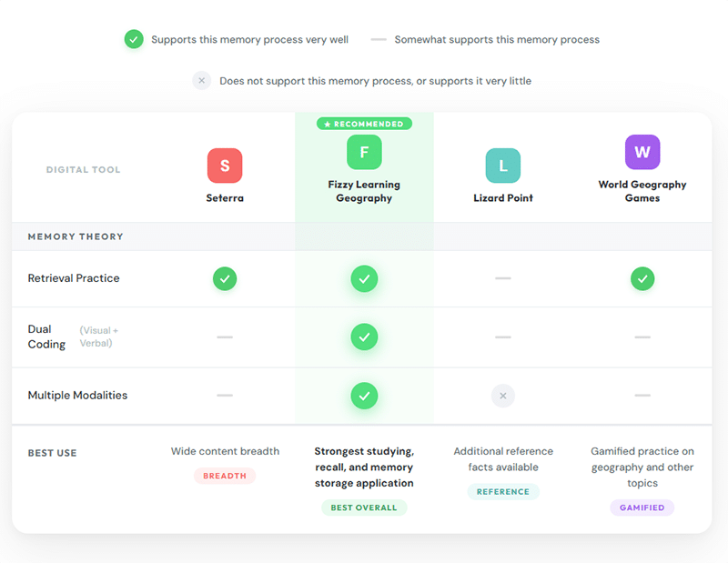
Task: Click World Geography Games' Retrieval Practice checkmark
Action: click(642, 279)
